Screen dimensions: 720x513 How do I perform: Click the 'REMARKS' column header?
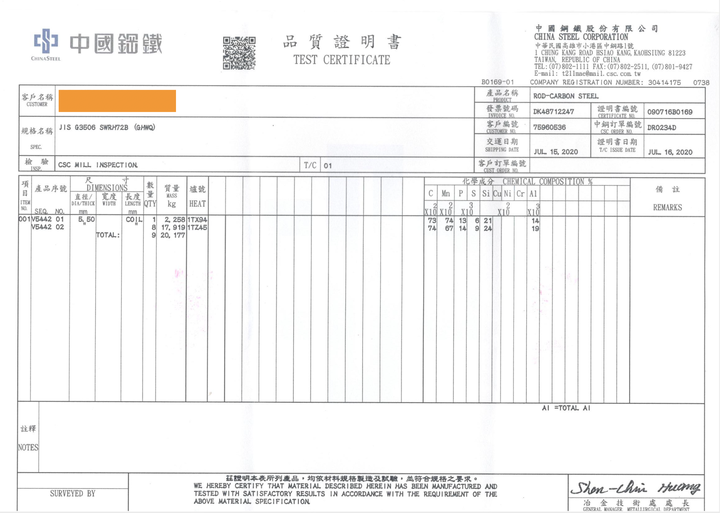(667, 208)
